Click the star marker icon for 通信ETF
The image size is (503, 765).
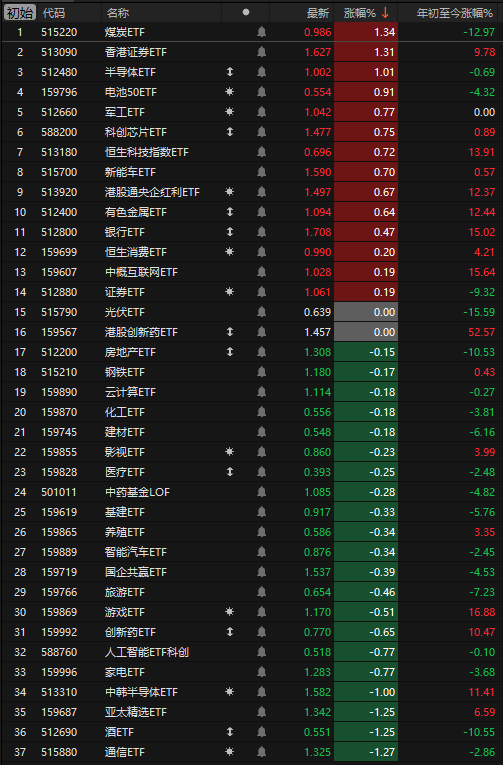pyautogui.click(x=230, y=752)
